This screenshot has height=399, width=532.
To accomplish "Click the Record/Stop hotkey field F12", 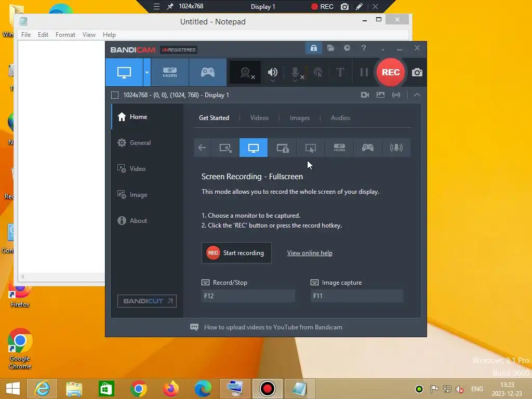I will [x=248, y=296].
